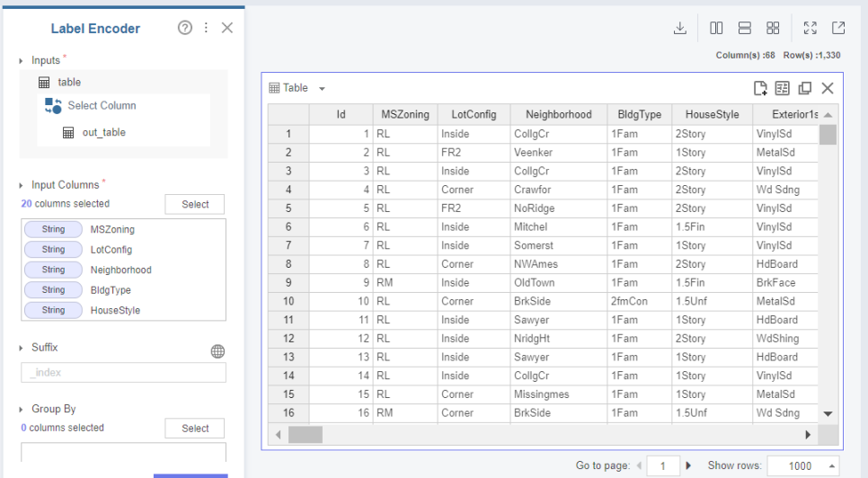Click the Neighborhood column header

tap(559, 114)
